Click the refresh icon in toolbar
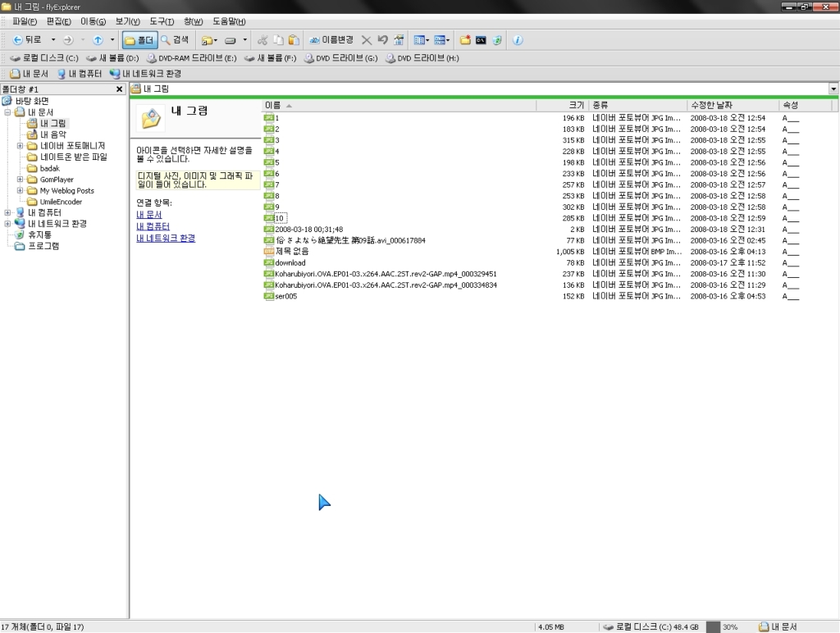Viewport: 840px width, 633px height. point(497,40)
